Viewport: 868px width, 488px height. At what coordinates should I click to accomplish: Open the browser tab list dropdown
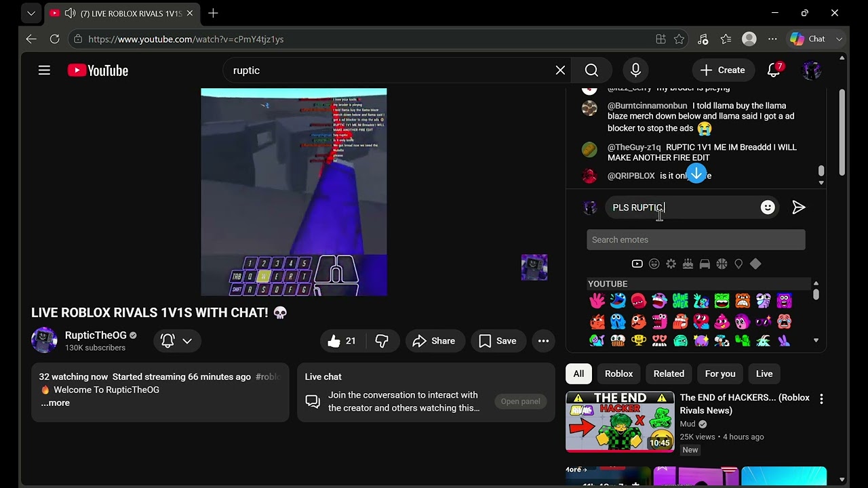31,13
